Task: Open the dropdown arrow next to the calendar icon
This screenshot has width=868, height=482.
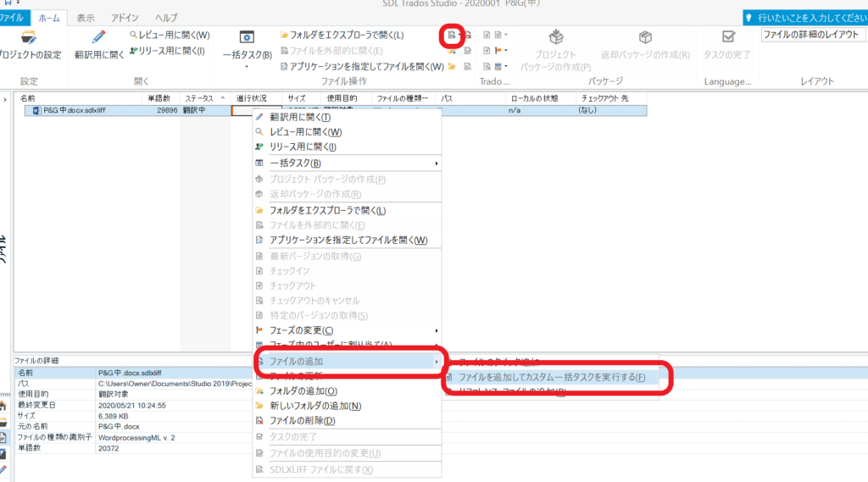Action: [506, 66]
